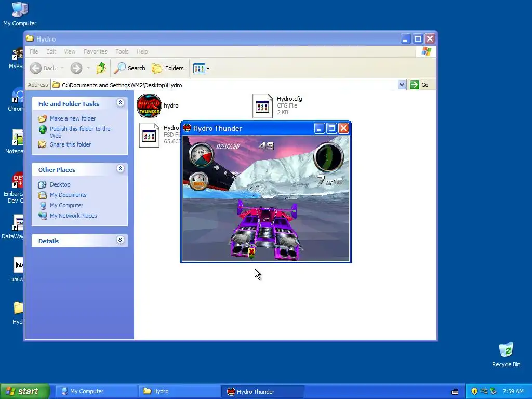Click the network connection tray icon

(x=484, y=391)
